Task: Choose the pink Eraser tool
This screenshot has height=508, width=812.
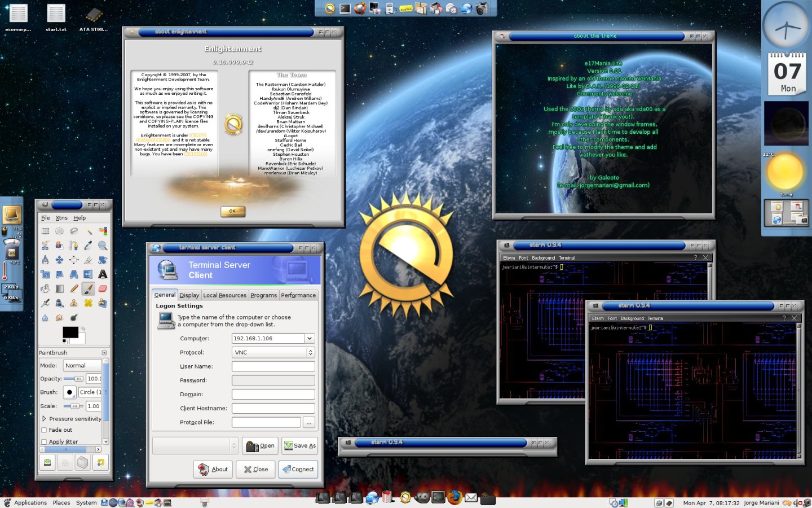Action: [x=103, y=288]
